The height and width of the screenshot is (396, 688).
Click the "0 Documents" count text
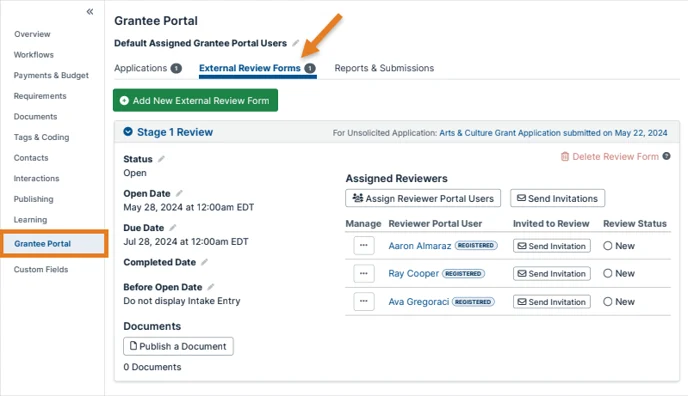pos(152,367)
